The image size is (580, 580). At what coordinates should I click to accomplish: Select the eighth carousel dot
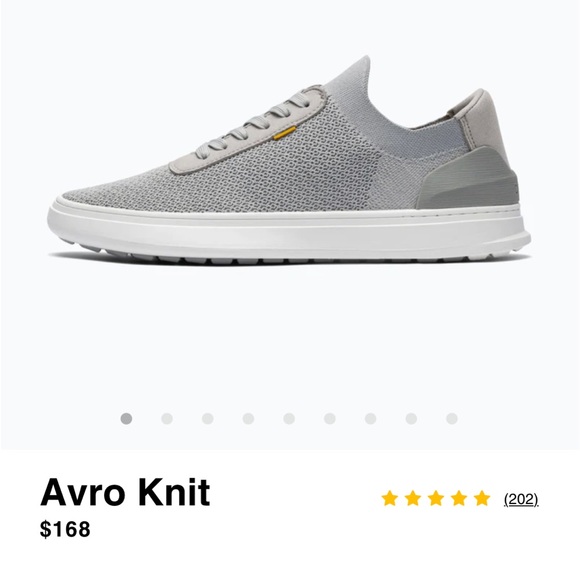pyautogui.click(x=411, y=419)
